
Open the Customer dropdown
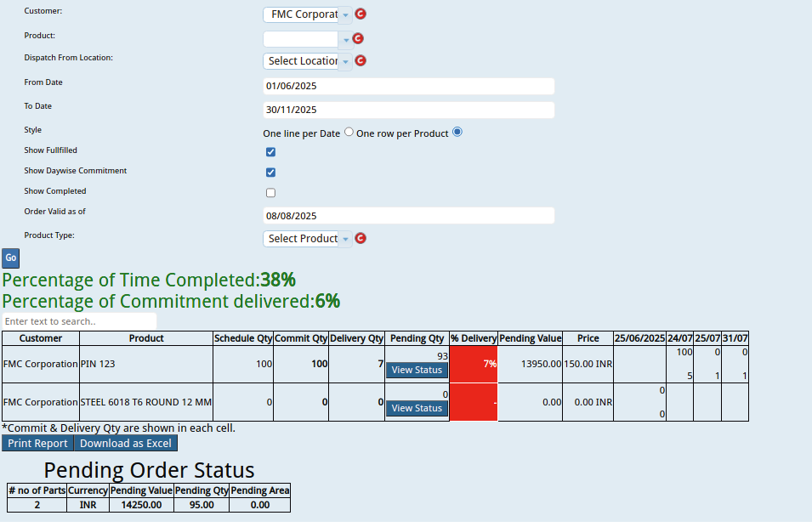307,14
